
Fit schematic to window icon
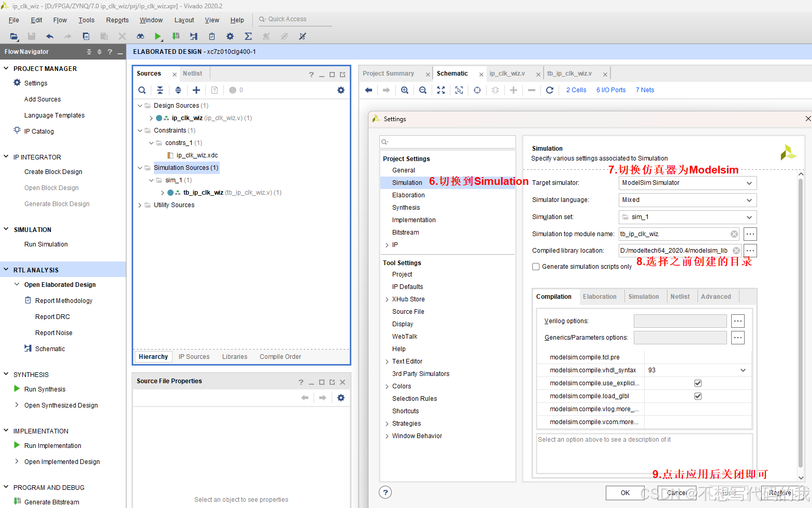click(441, 90)
